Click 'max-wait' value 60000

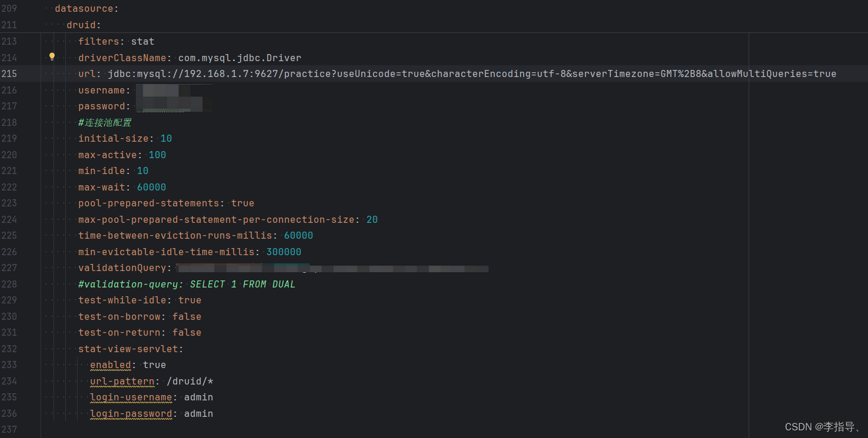(152, 187)
